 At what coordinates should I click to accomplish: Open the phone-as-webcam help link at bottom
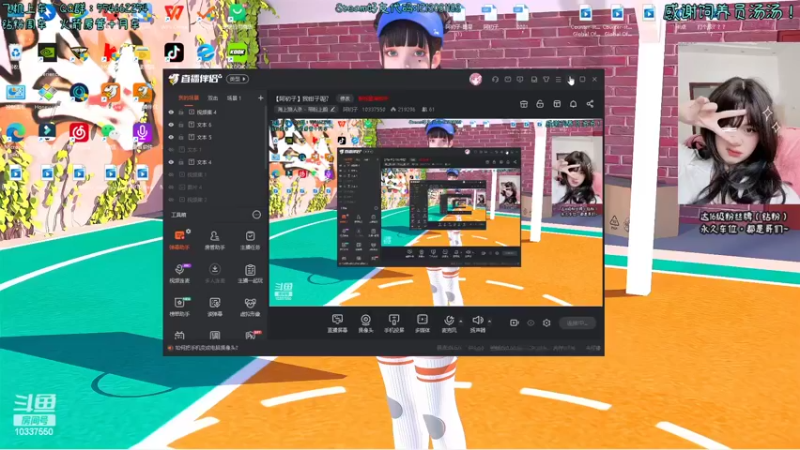[207, 348]
